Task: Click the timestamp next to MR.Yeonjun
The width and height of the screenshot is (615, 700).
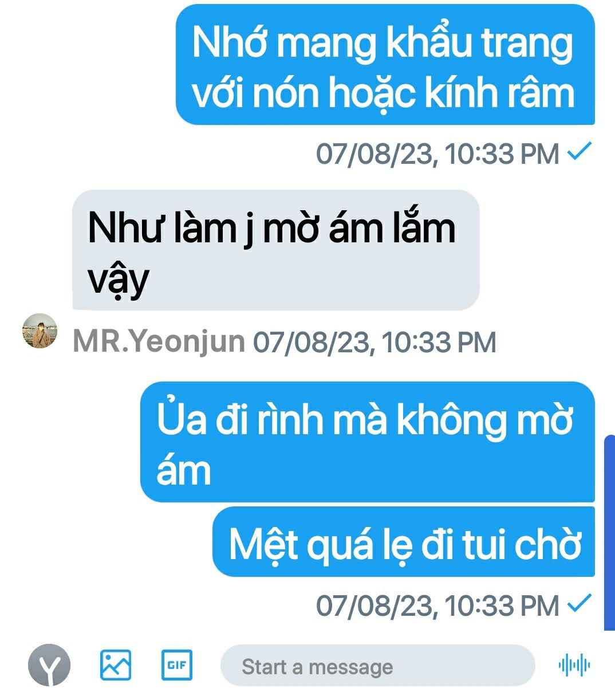Action: 374,342
